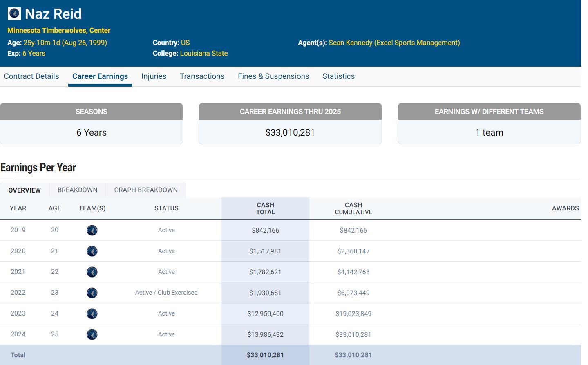Open the Contract Details tab

click(31, 76)
